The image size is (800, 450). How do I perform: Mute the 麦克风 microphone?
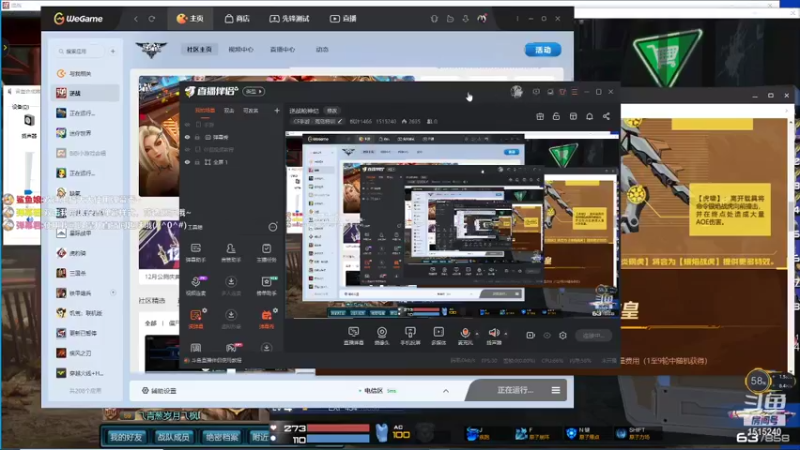[x=465, y=336]
